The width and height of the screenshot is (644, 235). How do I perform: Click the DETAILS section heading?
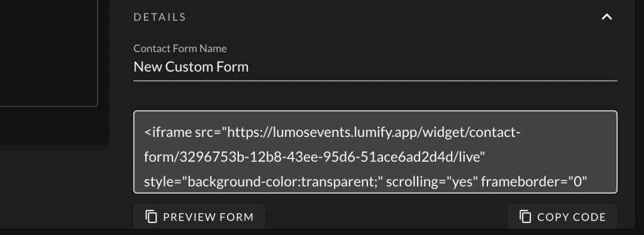tap(160, 17)
